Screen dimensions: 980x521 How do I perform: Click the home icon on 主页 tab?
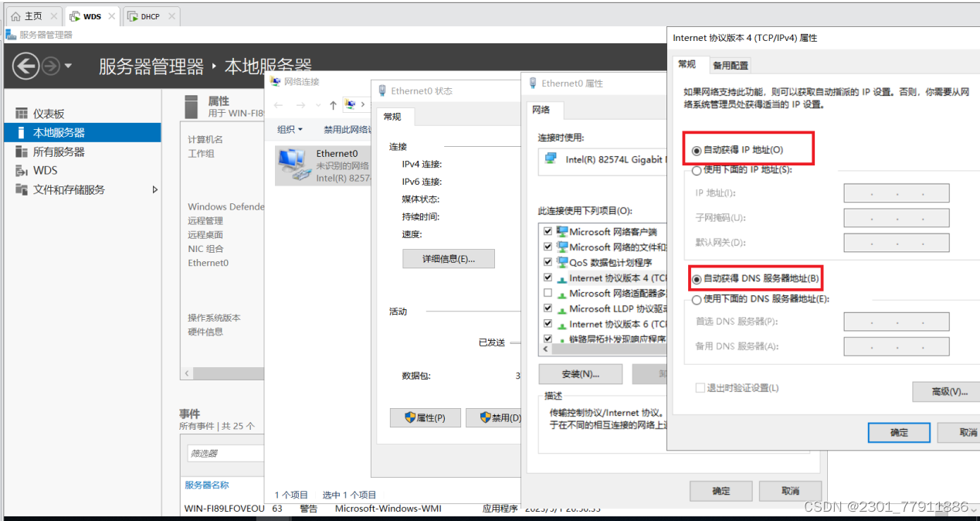pyautogui.click(x=15, y=16)
